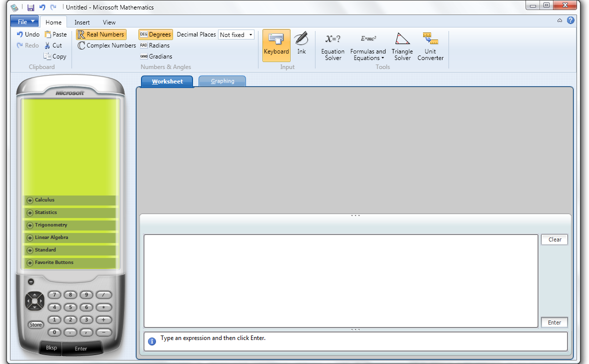Tap the 7 key on calculator pad

click(54, 295)
